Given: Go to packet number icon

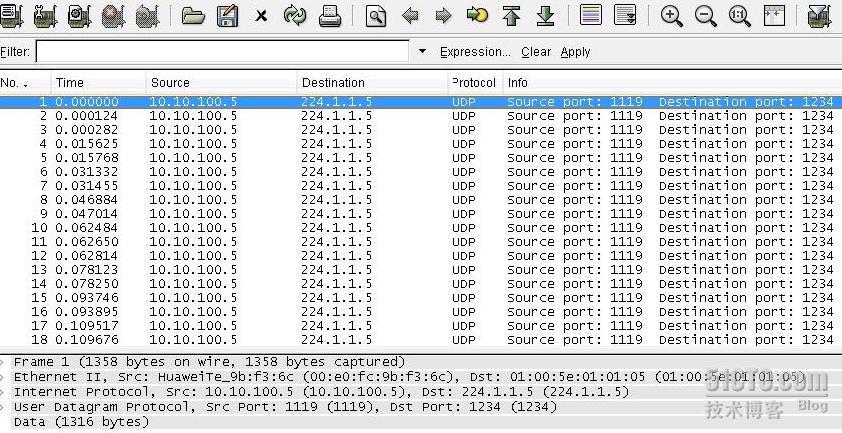Looking at the screenshot, I should [477, 16].
